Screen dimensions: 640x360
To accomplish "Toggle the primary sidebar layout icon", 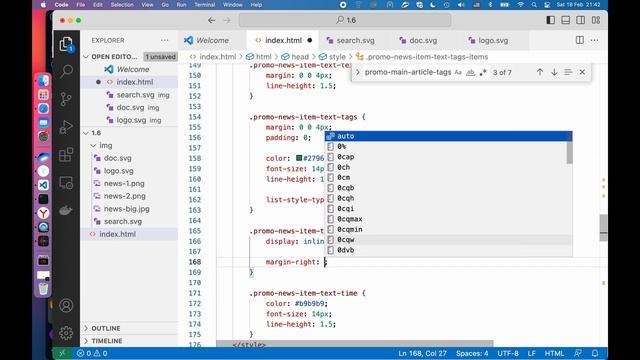I will point(550,20).
